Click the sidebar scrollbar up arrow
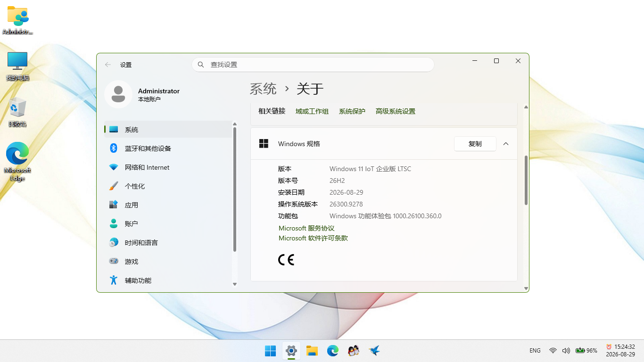 [x=235, y=124]
